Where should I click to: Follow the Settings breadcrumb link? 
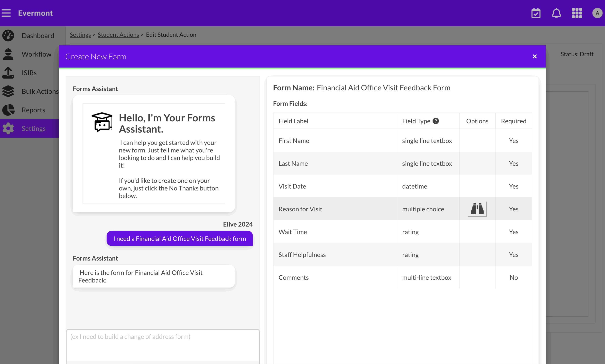click(x=80, y=35)
